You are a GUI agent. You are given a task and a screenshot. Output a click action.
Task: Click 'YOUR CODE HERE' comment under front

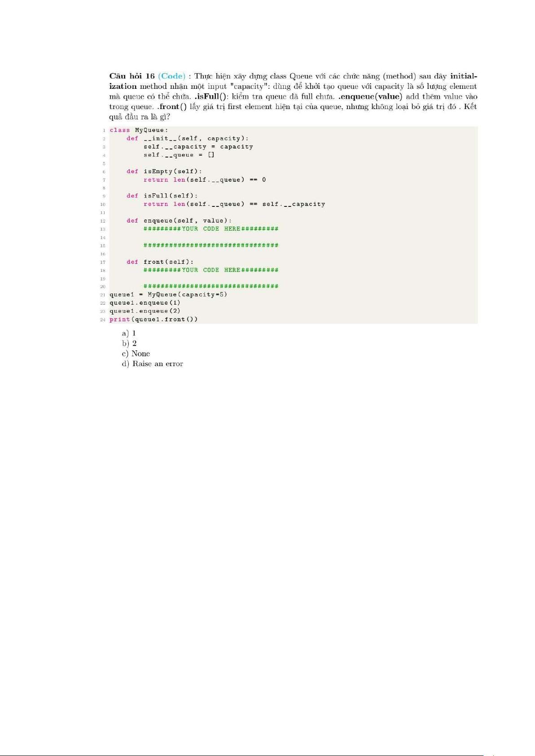click(211, 270)
